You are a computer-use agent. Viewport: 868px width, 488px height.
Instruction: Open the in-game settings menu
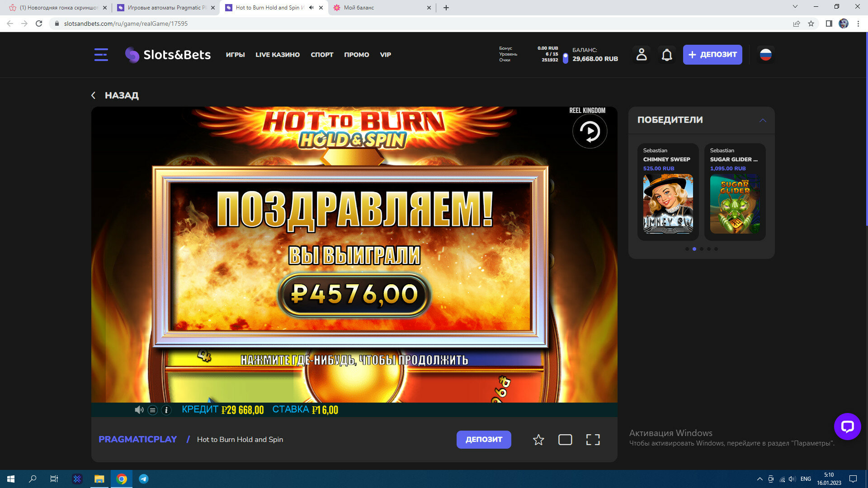point(153,410)
